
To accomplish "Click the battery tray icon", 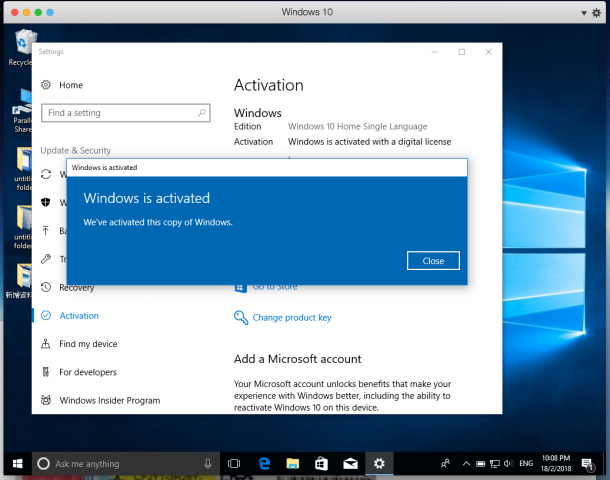I will (480, 464).
